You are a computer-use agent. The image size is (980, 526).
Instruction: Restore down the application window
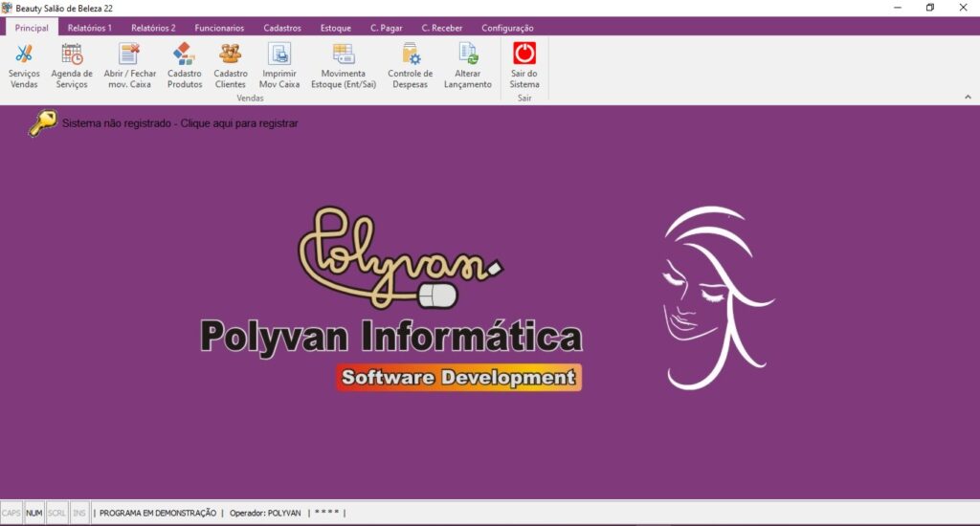930,8
